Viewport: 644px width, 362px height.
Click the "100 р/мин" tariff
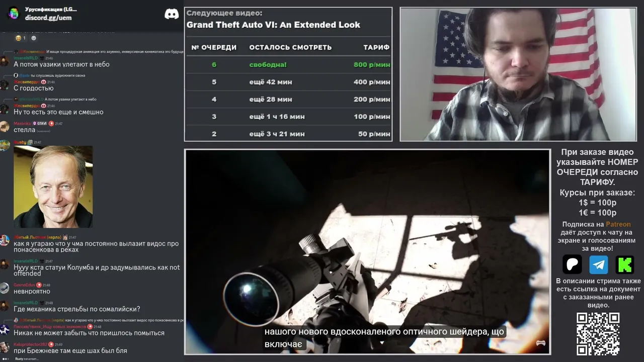click(372, 117)
